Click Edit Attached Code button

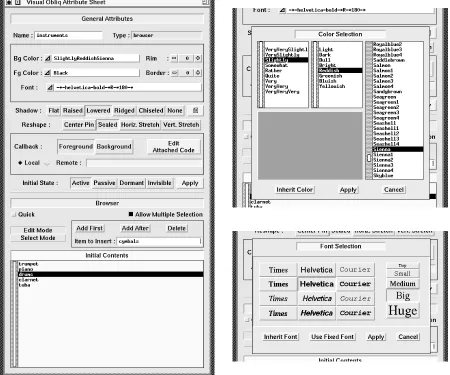pyautogui.click(x=173, y=147)
